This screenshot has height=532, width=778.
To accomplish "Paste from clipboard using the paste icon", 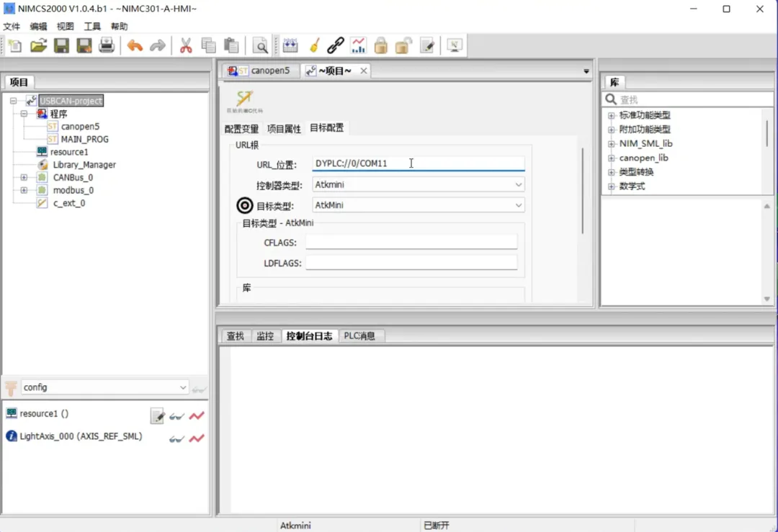I will pyautogui.click(x=231, y=45).
